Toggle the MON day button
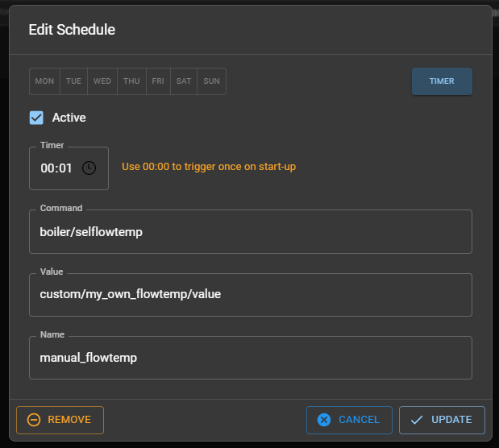This screenshot has width=499, height=448. 44,81
